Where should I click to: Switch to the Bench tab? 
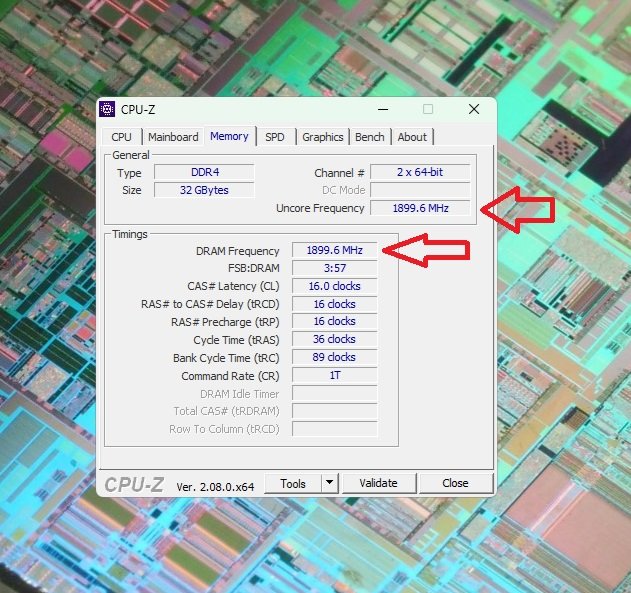[370, 137]
